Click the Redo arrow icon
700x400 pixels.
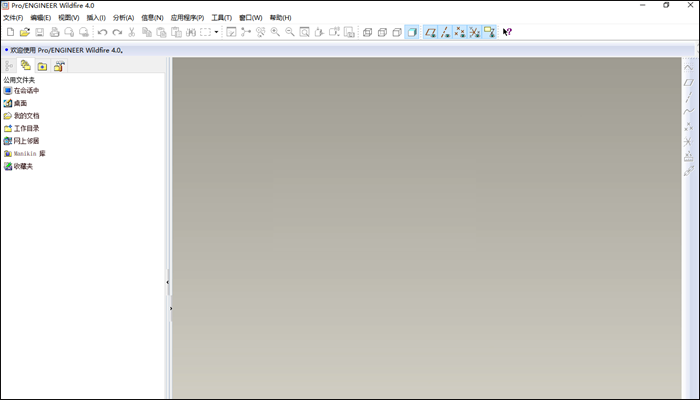coord(117,32)
